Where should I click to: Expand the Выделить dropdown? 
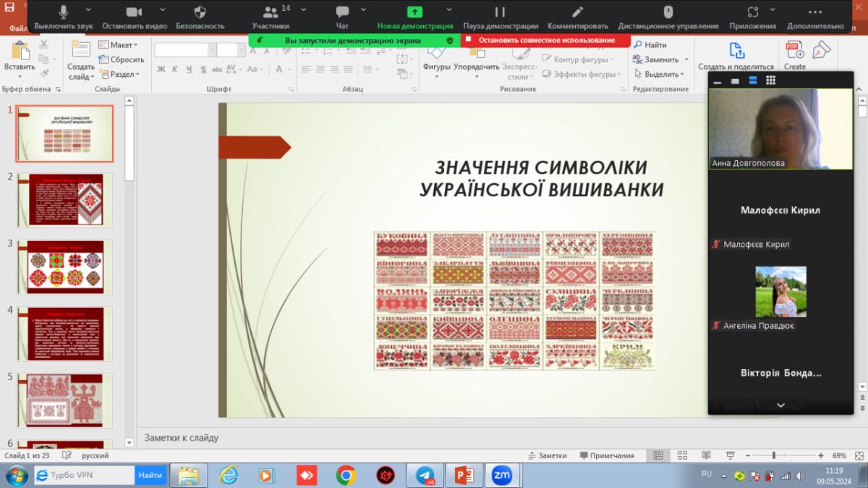[x=658, y=74]
